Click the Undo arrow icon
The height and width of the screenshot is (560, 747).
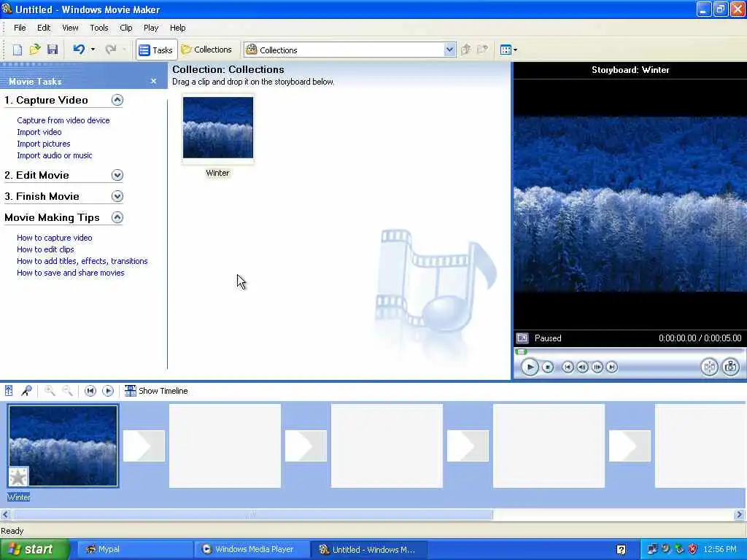[x=79, y=50]
